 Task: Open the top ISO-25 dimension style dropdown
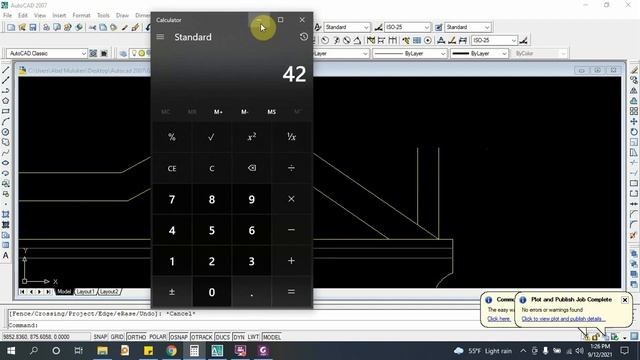pyautogui.click(x=427, y=27)
